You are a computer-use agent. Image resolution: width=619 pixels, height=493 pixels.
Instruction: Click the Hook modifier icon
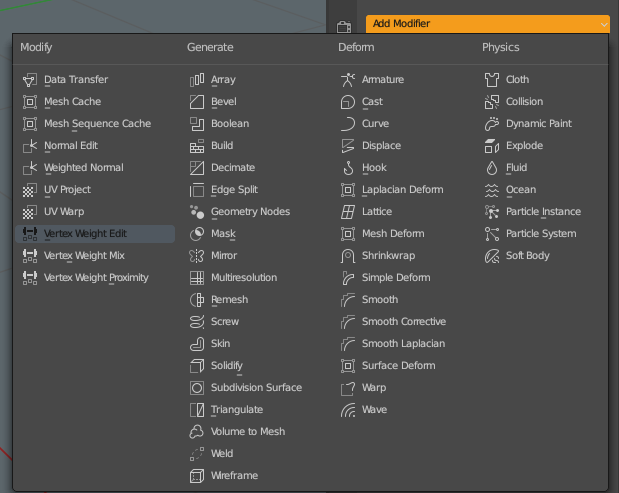point(348,168)
